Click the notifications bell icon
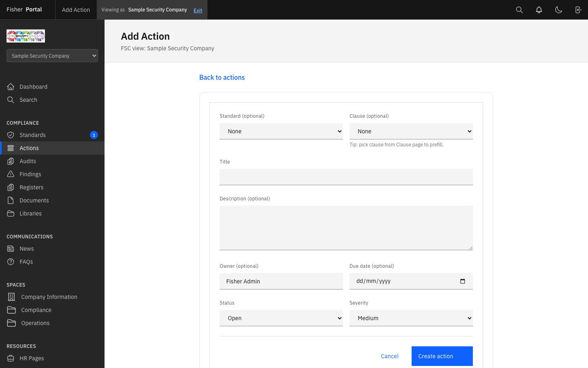 (x=539, y=9)
